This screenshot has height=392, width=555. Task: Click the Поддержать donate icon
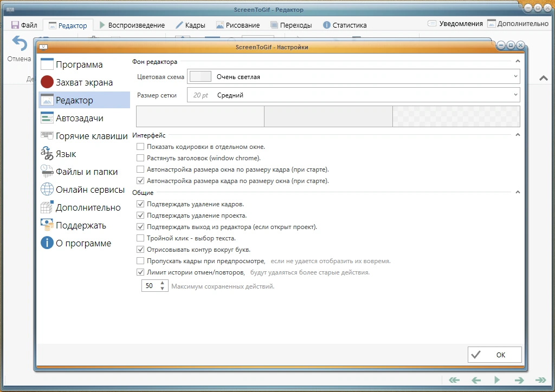47,225
